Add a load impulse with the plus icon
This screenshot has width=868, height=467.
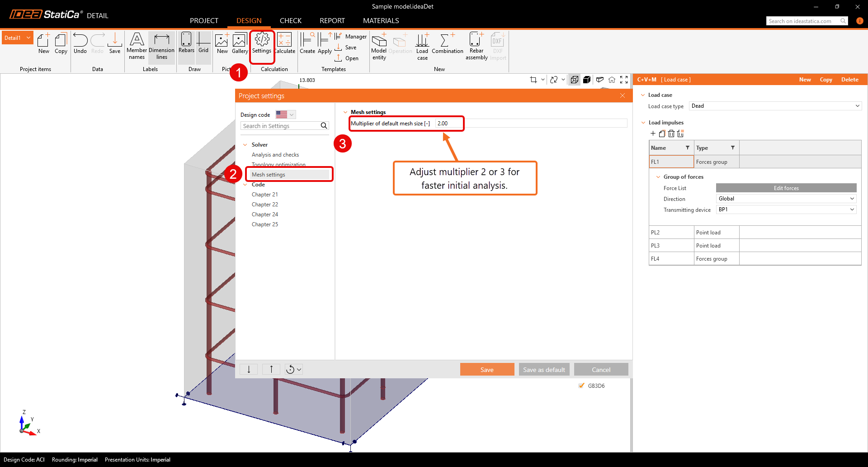click(x=652, y=133)
